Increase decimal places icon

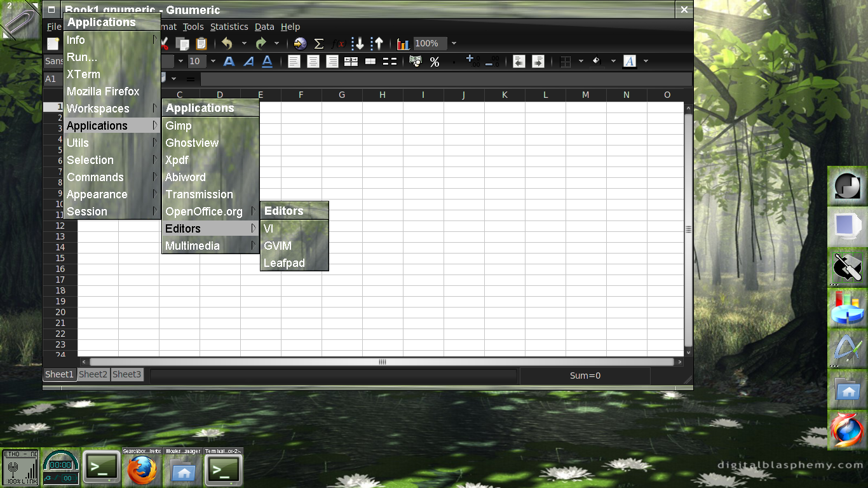coord(473,62)
